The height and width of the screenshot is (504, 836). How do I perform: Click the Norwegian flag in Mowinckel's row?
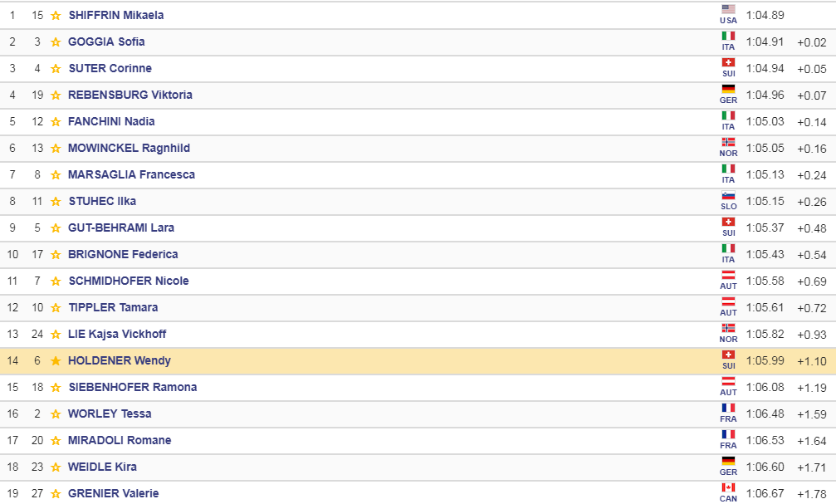click(x=728, y=143)
